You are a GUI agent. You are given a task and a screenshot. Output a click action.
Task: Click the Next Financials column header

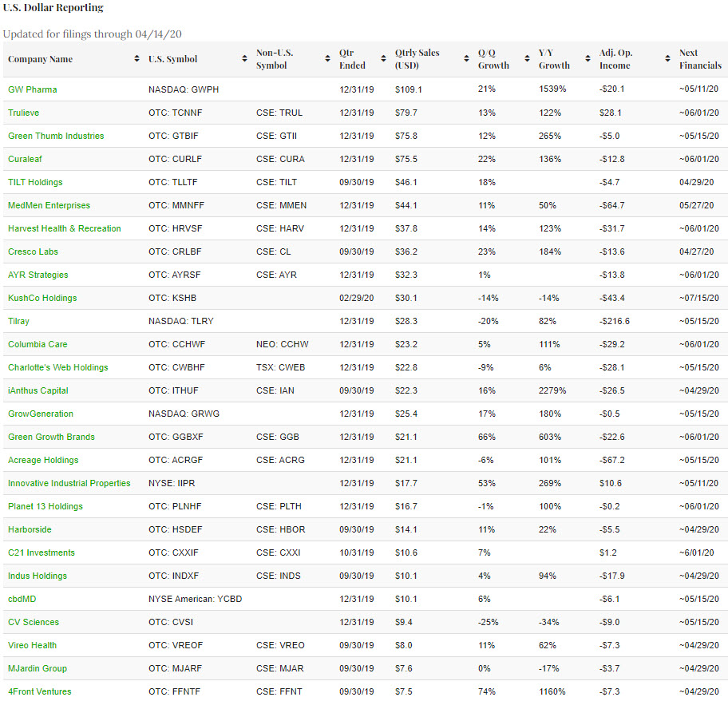click(700, 60)
